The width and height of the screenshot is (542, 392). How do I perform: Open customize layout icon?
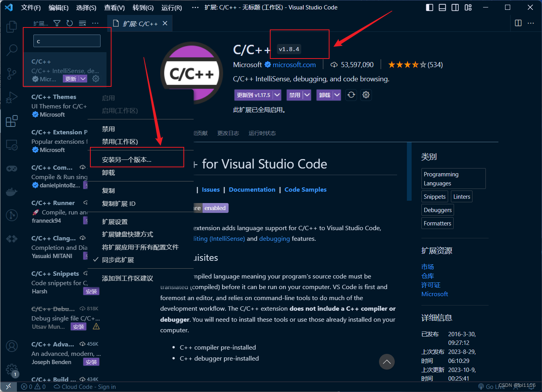pos(468,7)
